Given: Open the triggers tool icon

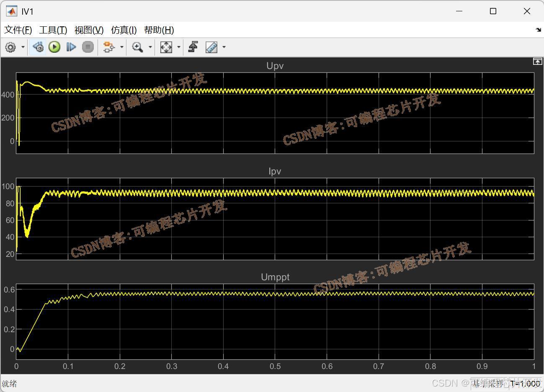Looking at the screenshot, I should [193, 47].
